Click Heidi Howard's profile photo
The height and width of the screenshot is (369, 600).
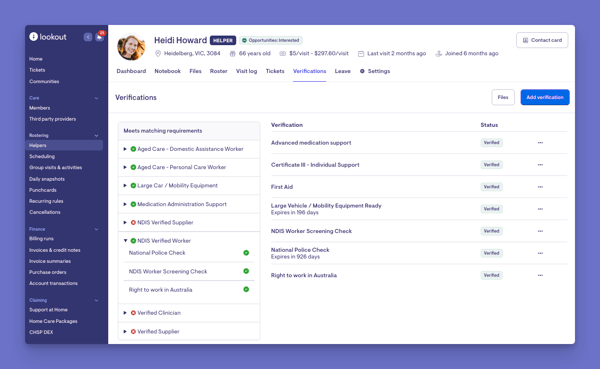pyautogui.click(x=131, y=47)
